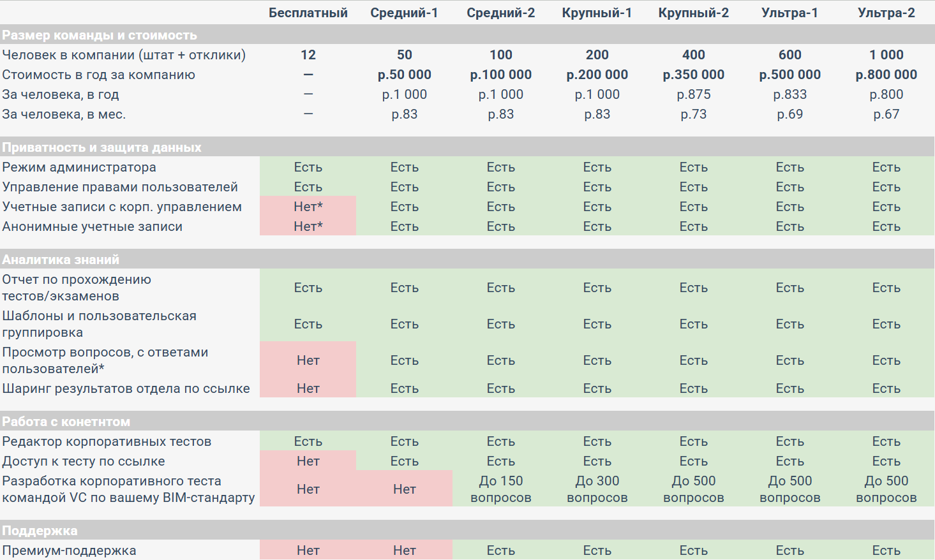Click the "Ультра-2" column heading
Image resolution: width=935 pixels, height=560 pixels.
[886, 13]
